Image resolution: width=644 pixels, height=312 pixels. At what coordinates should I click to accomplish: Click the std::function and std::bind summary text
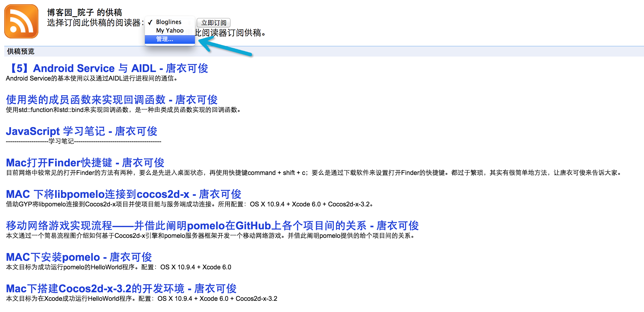[123, 110]
